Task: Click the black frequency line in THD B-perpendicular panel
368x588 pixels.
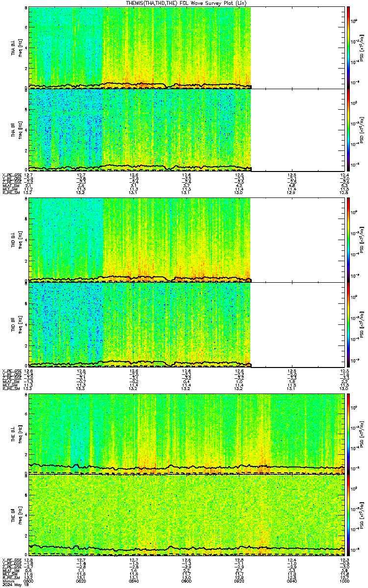Action: point(140,278)
